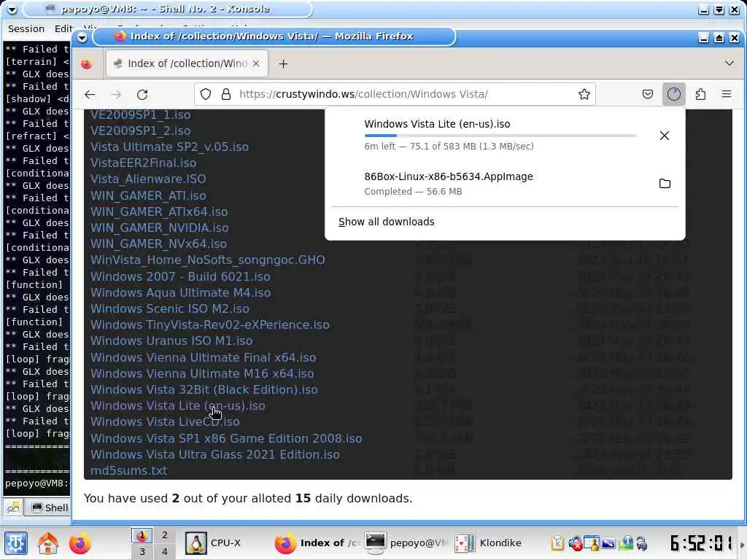Switch to virtual desktop 3
This screenshot has height=560, width=747.
(x=142, y=551)
